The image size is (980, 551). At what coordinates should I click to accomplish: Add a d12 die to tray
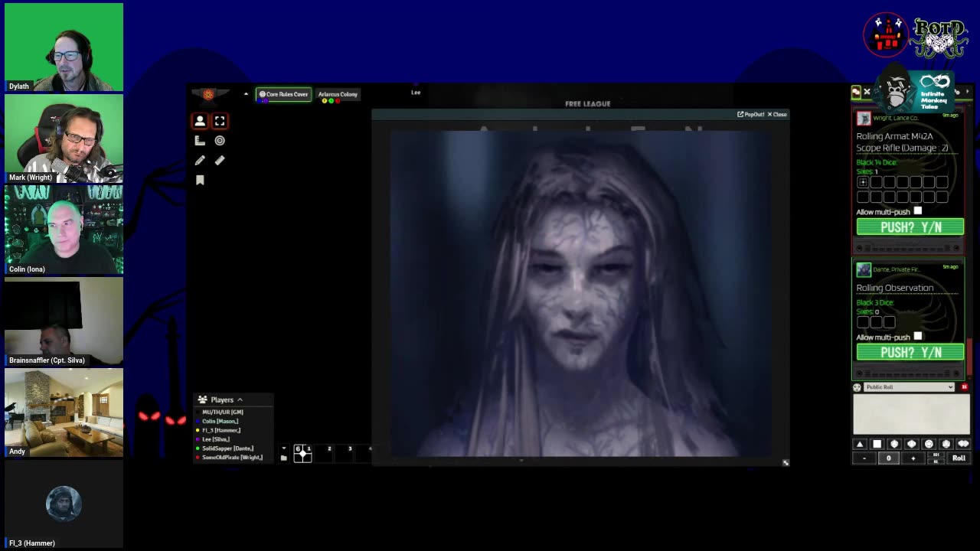point(929,444)
